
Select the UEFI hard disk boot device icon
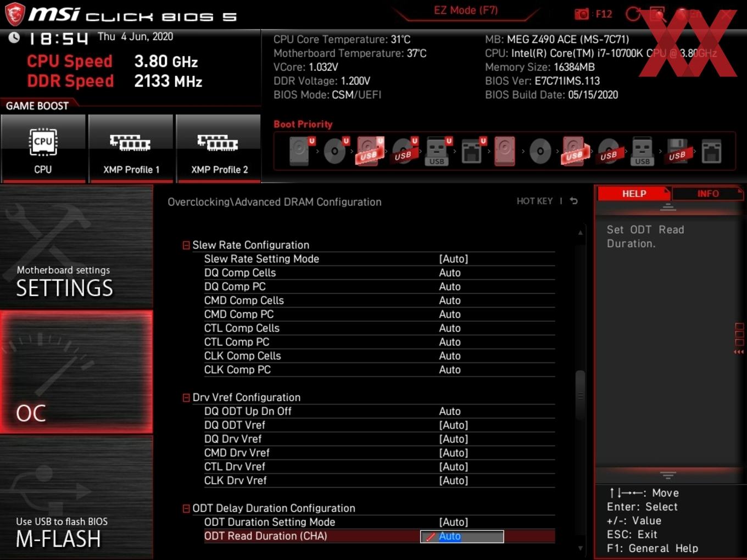click(x=300, y=151)
